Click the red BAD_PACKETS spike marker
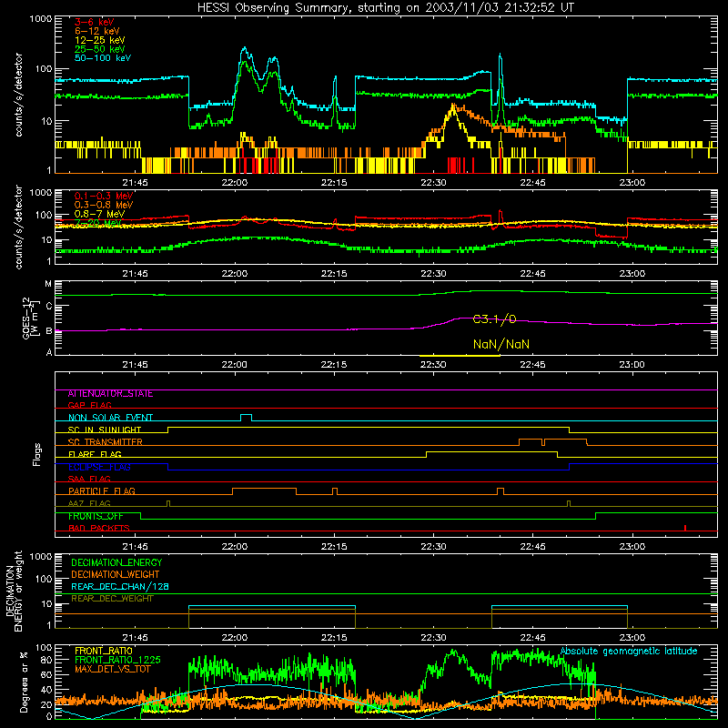Viewport: 728px width, 728px height. (x=685, y=528)
